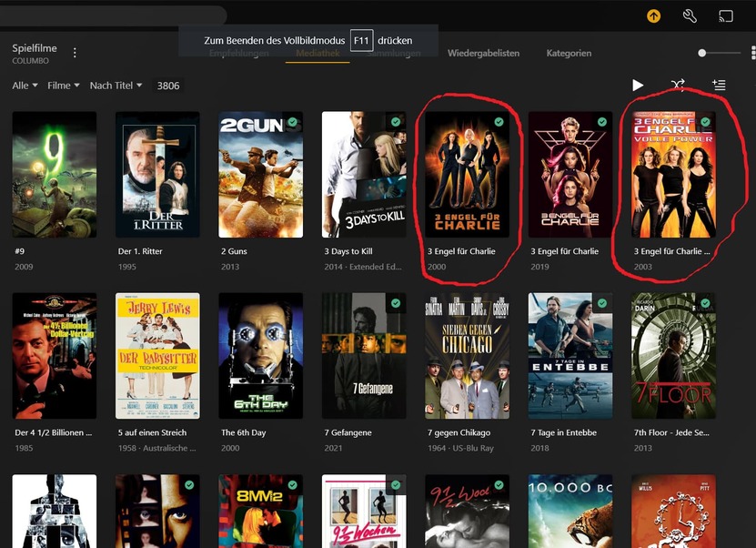Switch to the Empfehlungen tab
The height and width of the screenshot is (548, 756).
coord(238,53)
